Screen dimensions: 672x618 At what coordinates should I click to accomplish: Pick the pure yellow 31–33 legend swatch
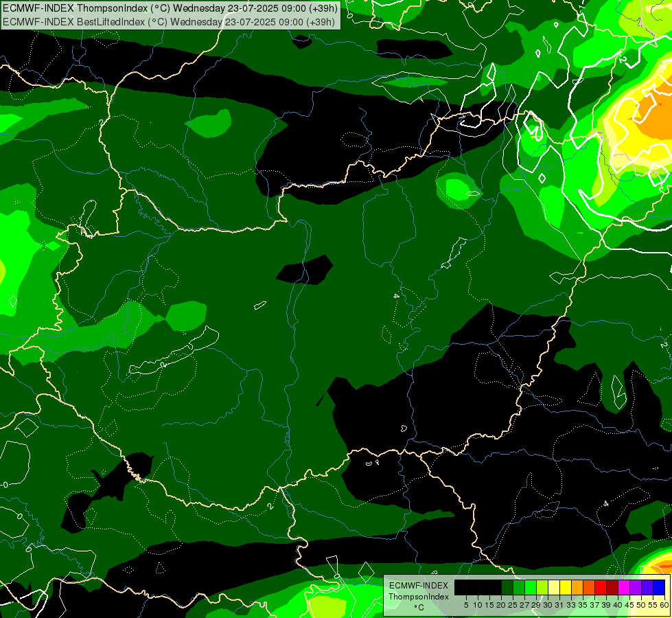566,587
